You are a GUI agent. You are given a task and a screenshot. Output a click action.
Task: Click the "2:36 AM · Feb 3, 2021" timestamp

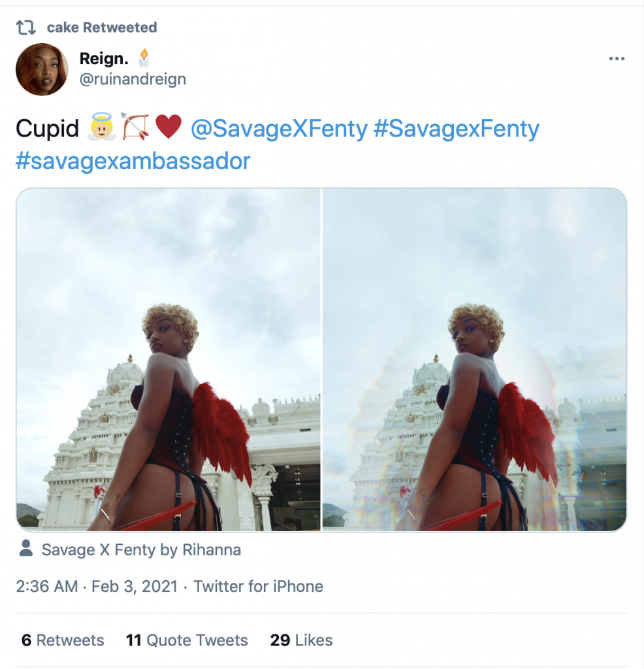[x=97, y=587]
